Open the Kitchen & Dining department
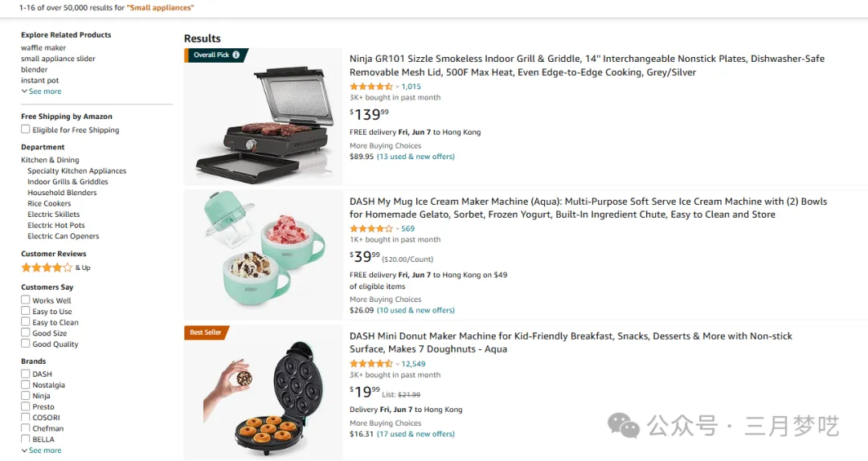The width and height of the screenshot is (868, 461). (x=50, y=160)
